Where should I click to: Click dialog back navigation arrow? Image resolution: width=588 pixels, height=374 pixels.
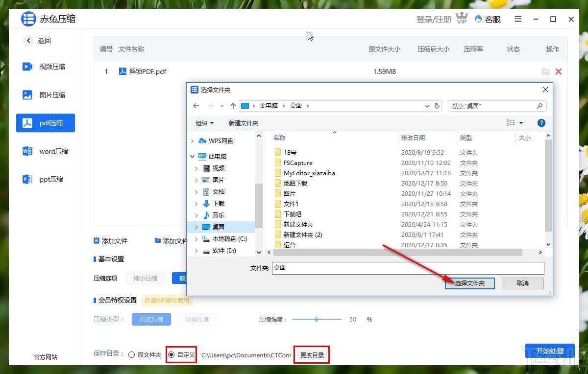click(196, 106)
